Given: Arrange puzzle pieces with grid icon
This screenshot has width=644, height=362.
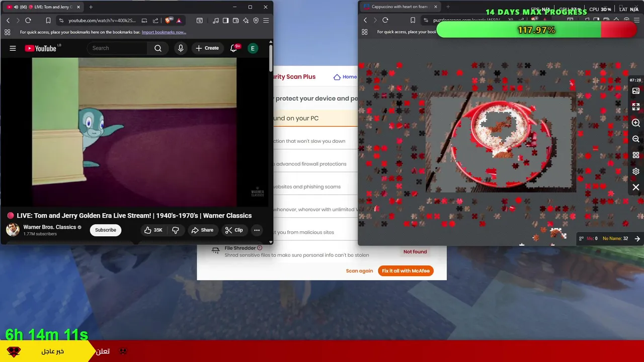Looking at the screenshot, I should click(x=636, y=155).
